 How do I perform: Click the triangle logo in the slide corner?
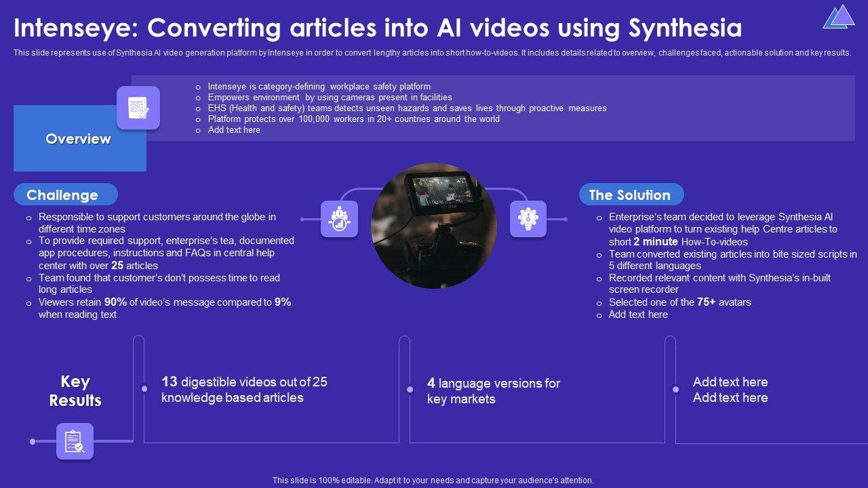[x=839, y=17]
